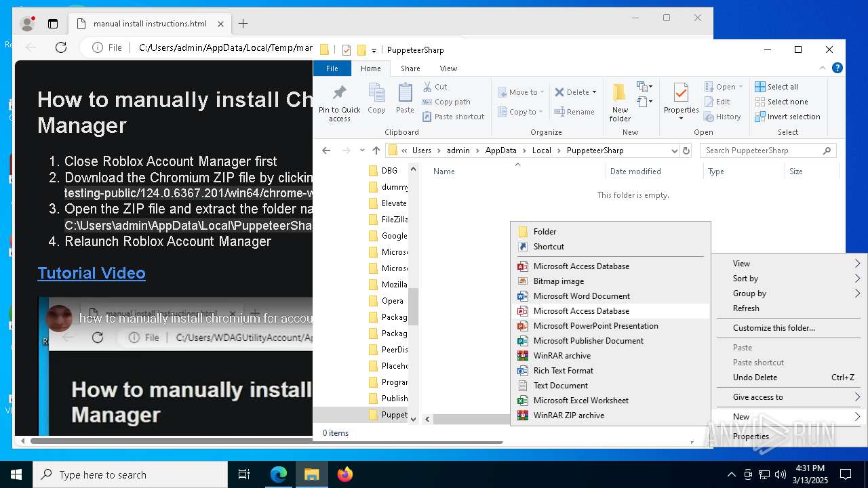Open Explorer Help question mark icon
The height and width of the screenshot is (488, 868).
837,68
